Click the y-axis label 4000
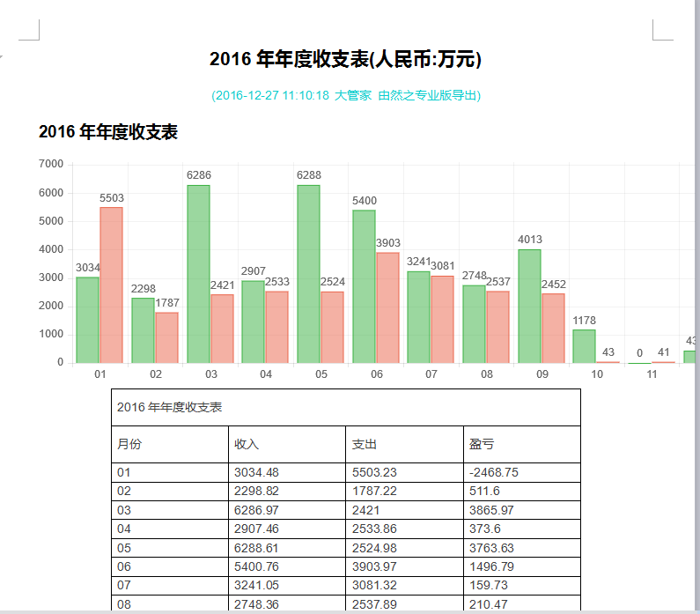Viewport: 700px width, 614px height. click(51, 249)
